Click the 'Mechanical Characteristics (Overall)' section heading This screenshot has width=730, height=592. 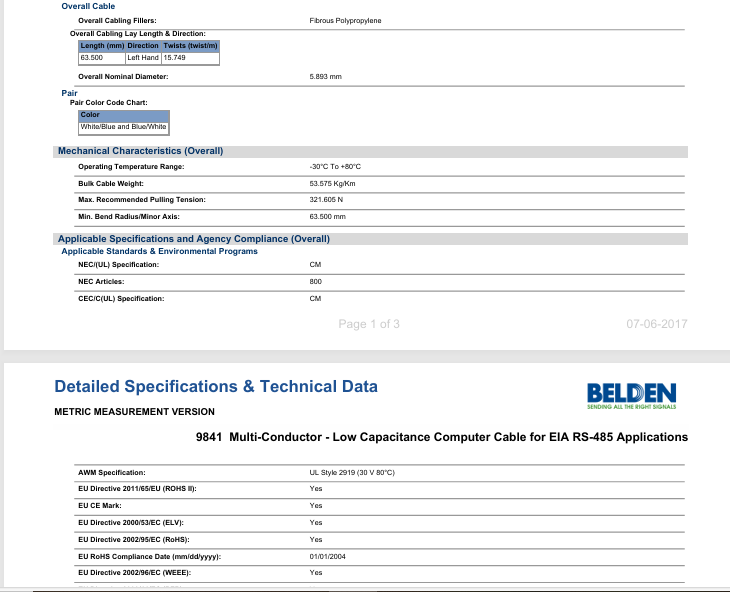pyautogui.click(x=141, y=151)
